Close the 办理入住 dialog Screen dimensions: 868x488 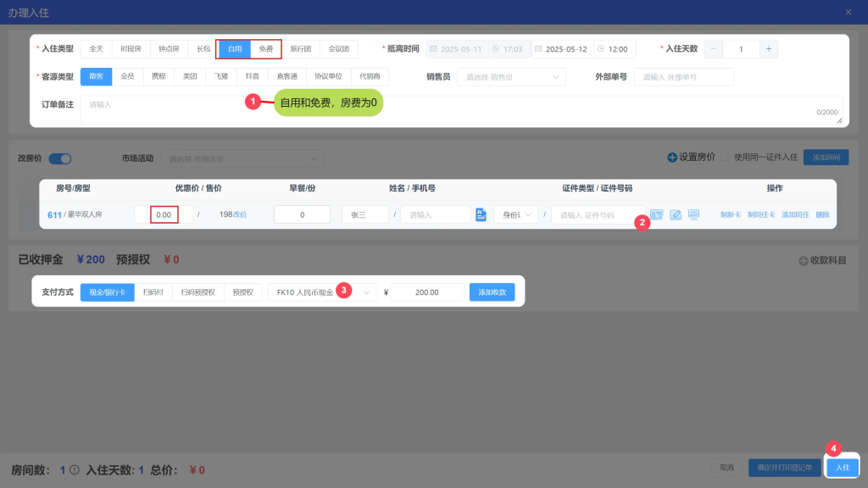click(849, 12)
